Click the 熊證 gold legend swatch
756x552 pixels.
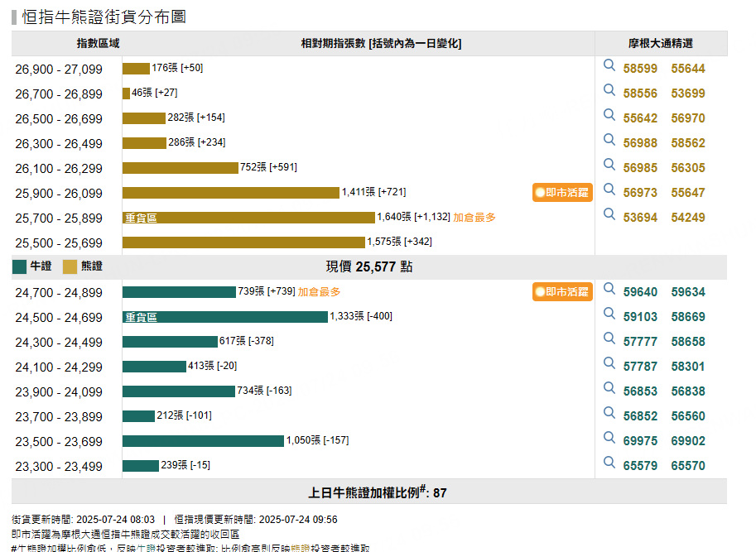[70, 266]
